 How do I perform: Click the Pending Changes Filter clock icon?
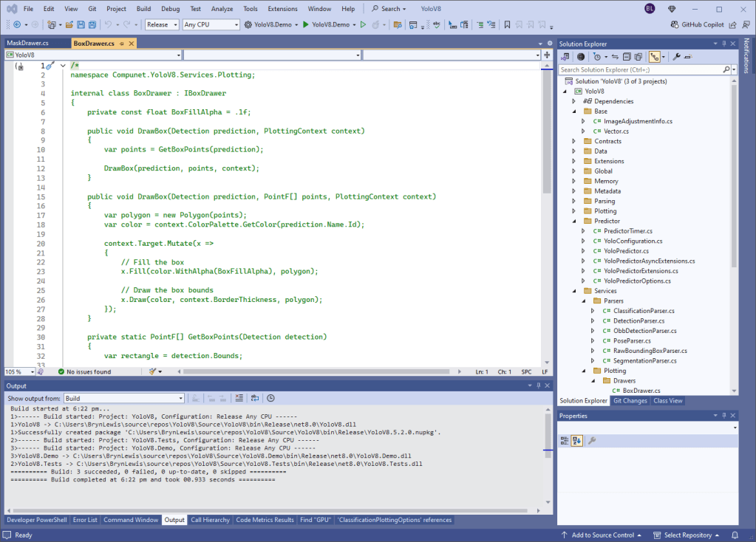(x=597, y=56)
